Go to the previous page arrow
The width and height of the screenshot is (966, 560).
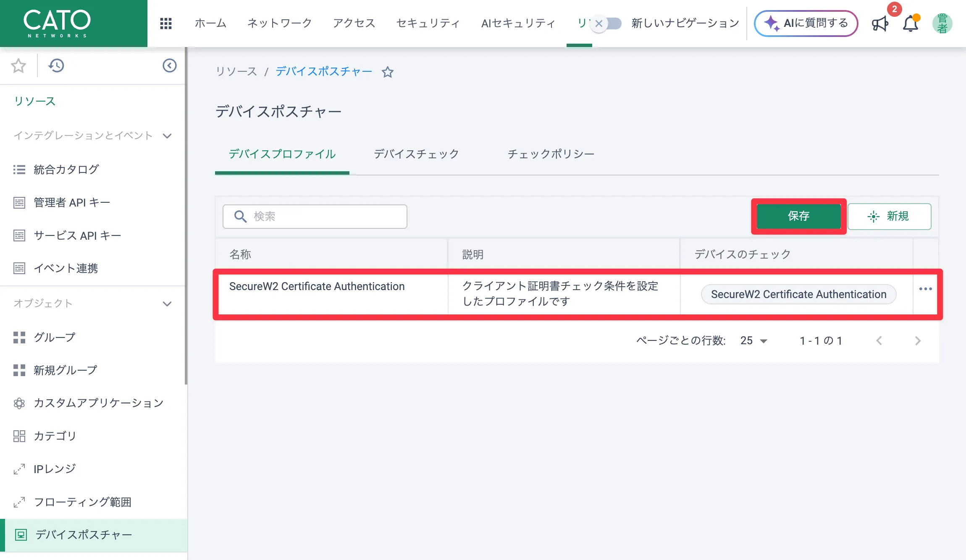point(879,340)
